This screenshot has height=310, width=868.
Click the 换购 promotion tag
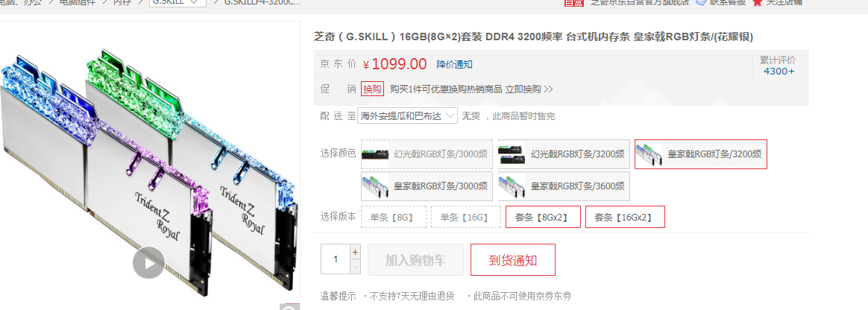point(373,89)
